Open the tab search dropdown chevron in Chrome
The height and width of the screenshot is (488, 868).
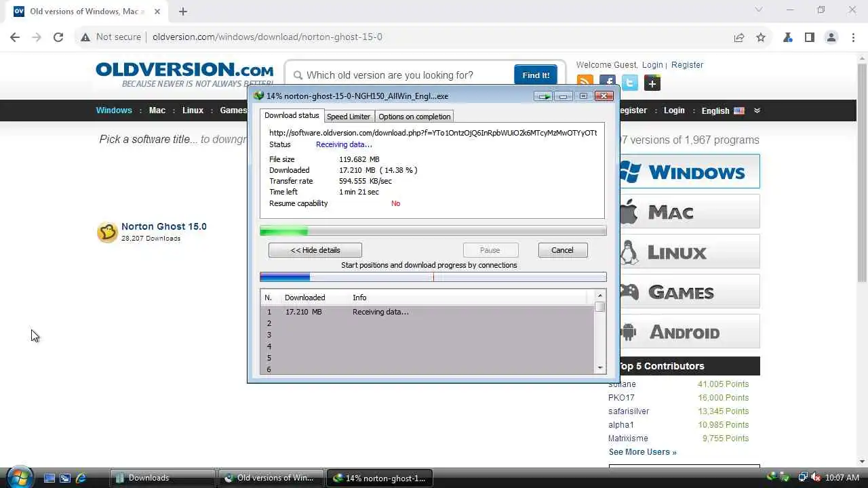click(759, 10)
